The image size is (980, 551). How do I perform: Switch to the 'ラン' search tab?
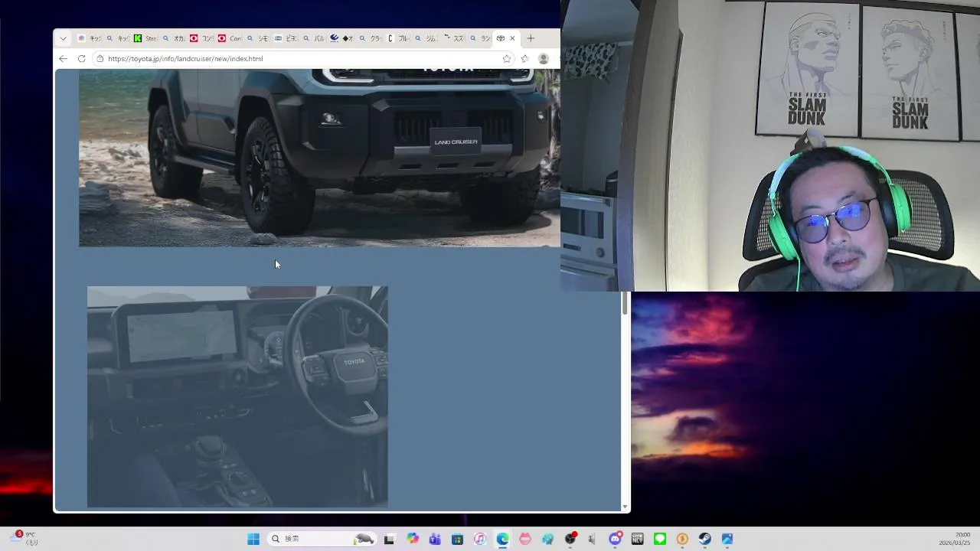(x=482, y=38)
